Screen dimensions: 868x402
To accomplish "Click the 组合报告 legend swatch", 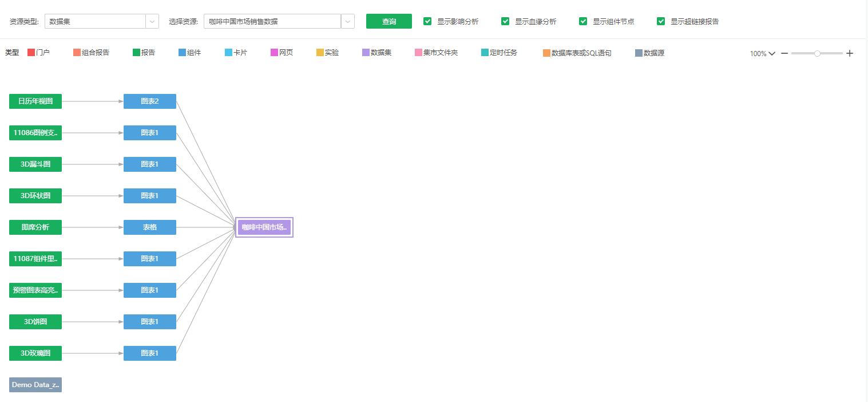I will [77, 53].
